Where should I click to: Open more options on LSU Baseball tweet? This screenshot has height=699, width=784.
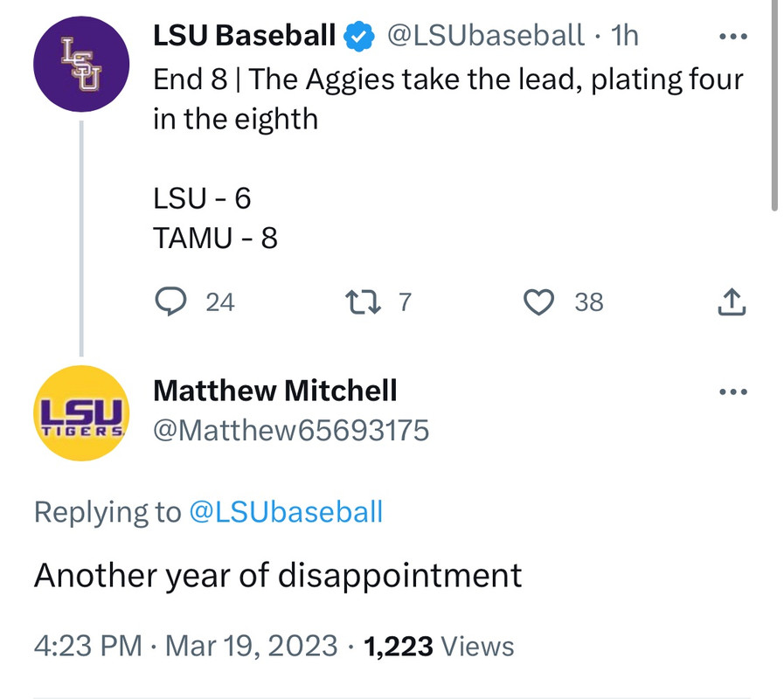(731, 38)
